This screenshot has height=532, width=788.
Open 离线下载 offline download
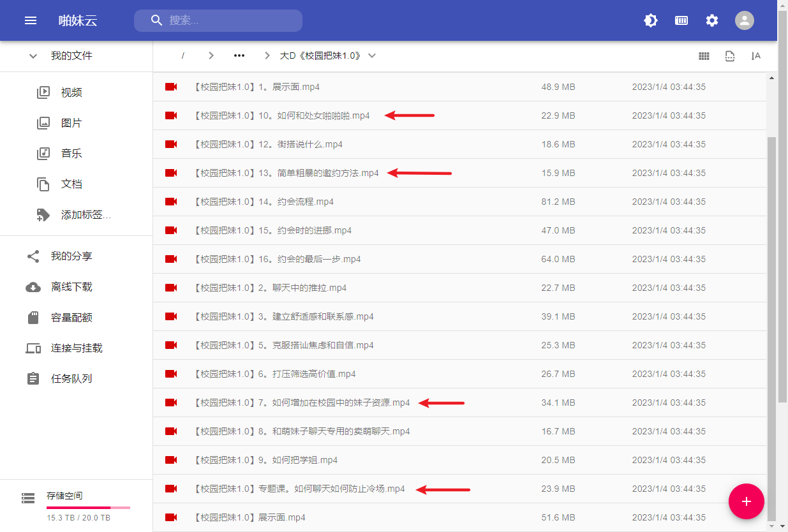pyautogui.click(x=71, y=287)
